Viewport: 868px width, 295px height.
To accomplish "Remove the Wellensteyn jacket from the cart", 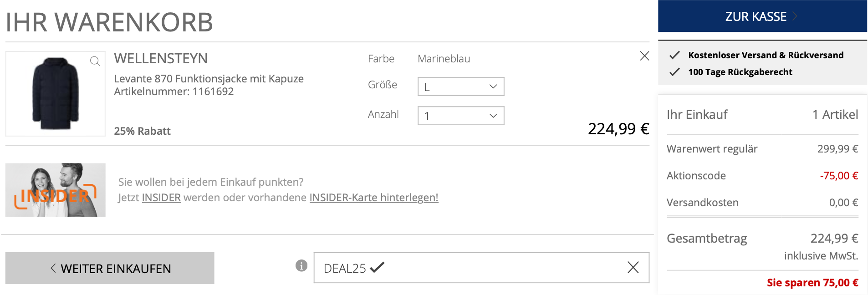I will click(644, 56).
